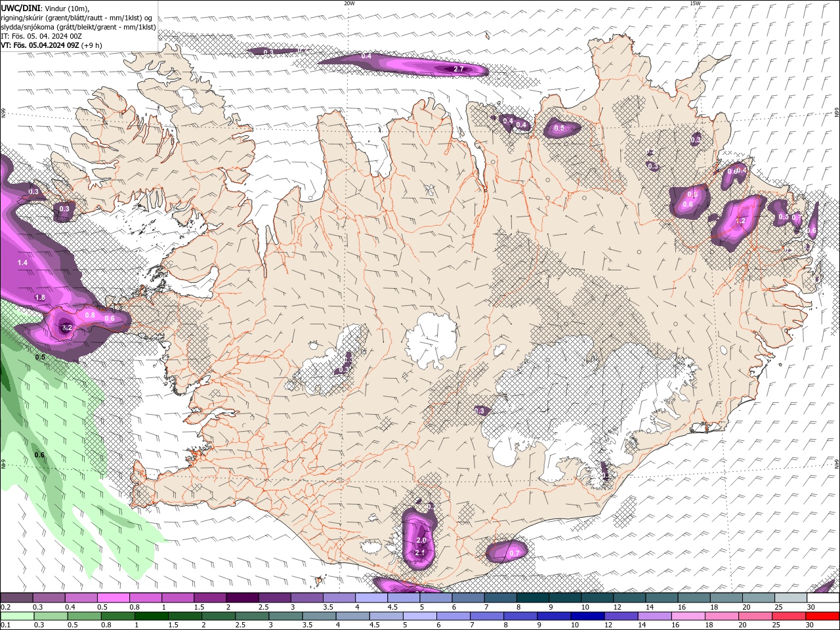840x630 pixels.
Task: Select the '3.2' precipitation maximum label
Action: tap(66, 327)
